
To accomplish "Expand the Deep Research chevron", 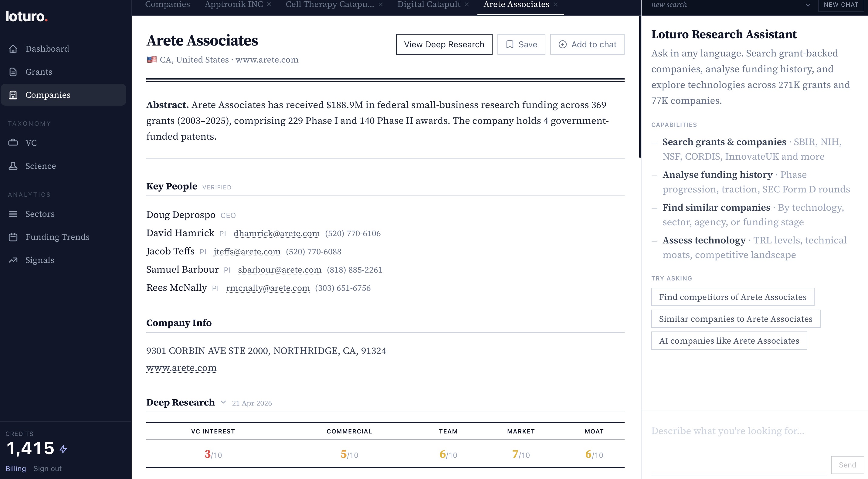I will coord(223,402).
